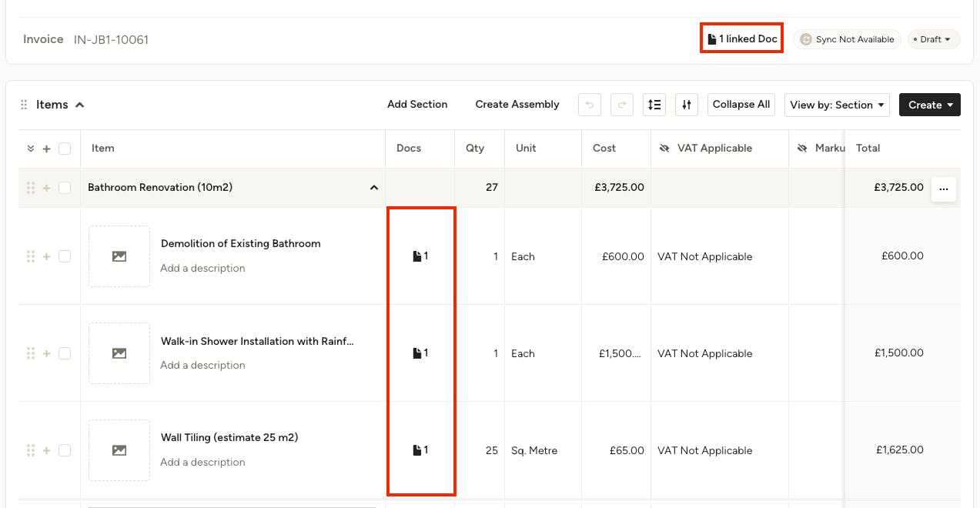Click the Unit column header
The height and width of the screenshot is (508, 980).
pyautogui.click(x=526, y=148)
